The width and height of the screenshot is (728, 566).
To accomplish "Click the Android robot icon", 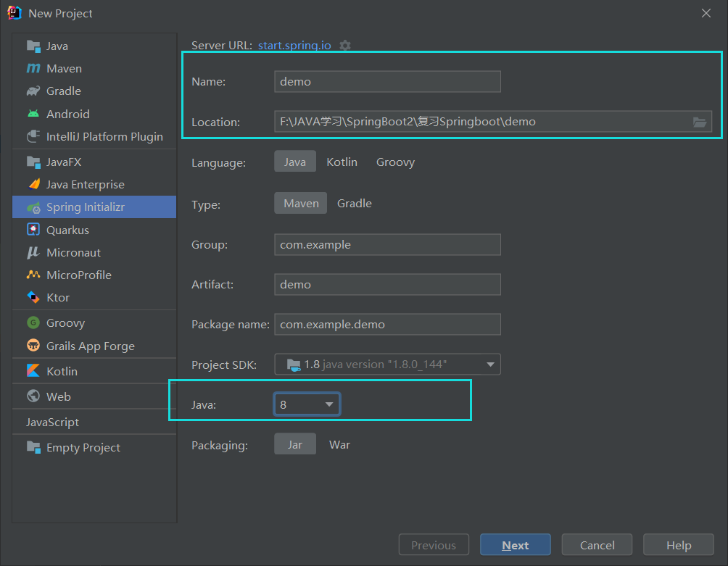I will [x=33, y=114].
